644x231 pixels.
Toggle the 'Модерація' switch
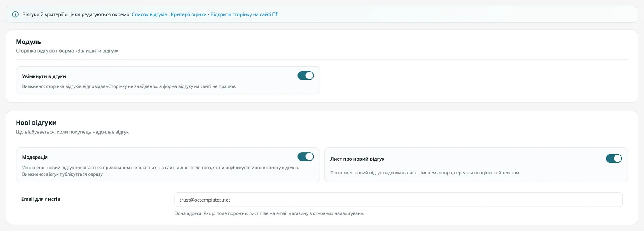pos(305,157)
